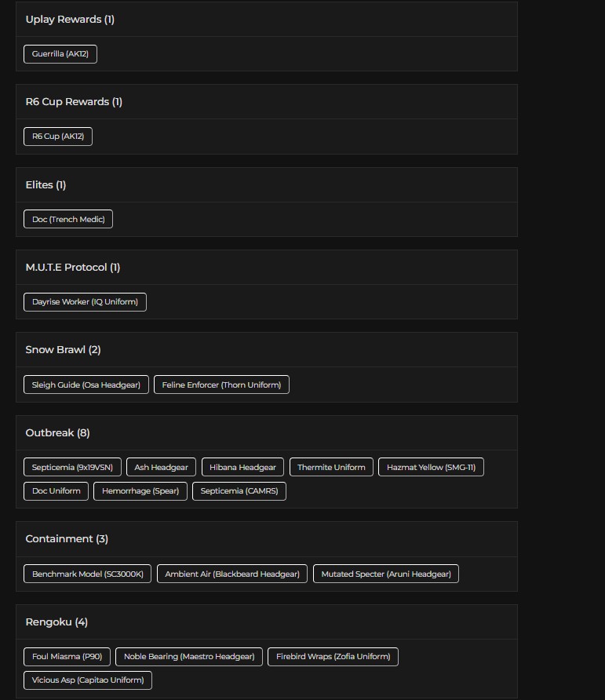Click the Outbreak (8) section heading

pos(57,433)
